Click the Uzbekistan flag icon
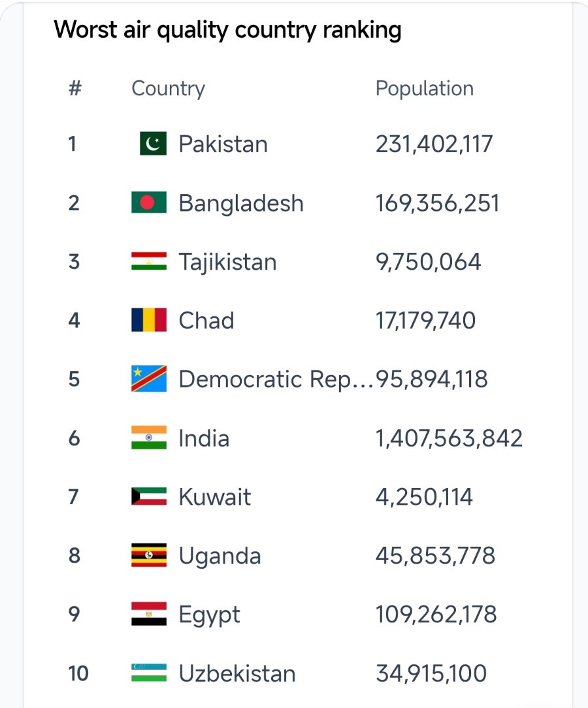 149,672
